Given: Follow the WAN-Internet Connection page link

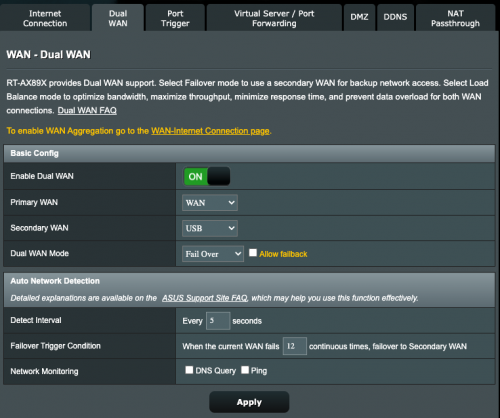Looking at the screenshot, I should pyautogui.click(x=210, y=131).
